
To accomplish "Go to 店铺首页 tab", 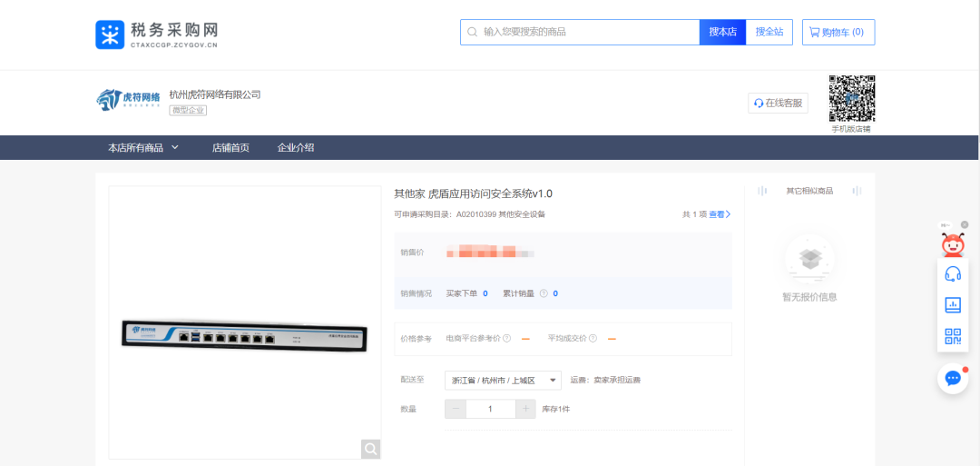I will tap(230, 148).
